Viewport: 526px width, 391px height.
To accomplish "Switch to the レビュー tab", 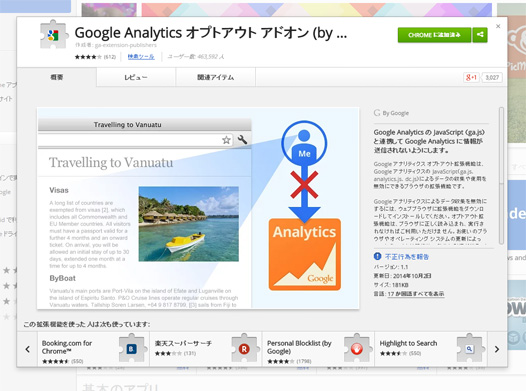I will click(136, 77).
